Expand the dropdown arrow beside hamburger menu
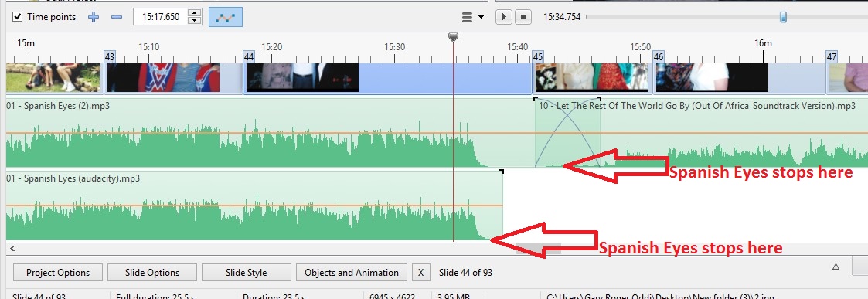Viewport: 868px width, 299px height. [481, 17]
